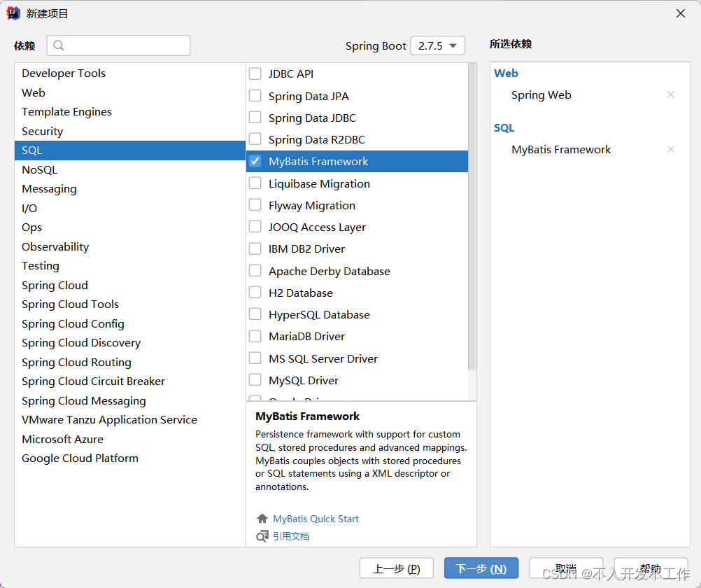701x588 pixels.
Task: Check the Apache Derby Database checkbox
Action: click(x=255, y=271)
